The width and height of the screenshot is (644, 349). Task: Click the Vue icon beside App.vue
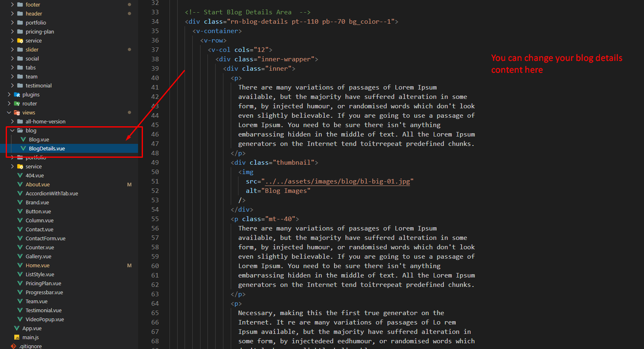tap(17, 329)
